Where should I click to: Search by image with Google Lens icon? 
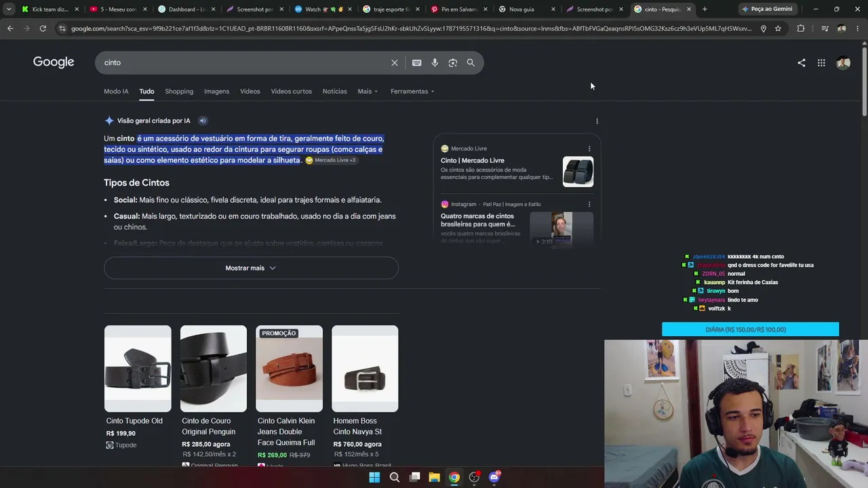coord(453,62)
